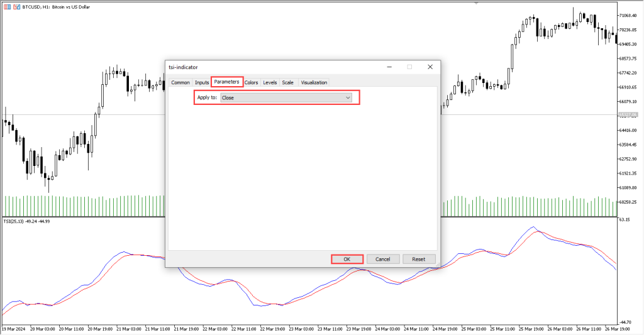Confirm settings with OK button
Image resolution: width=644 pixels, height=335 pixels.
coord(347,259)
